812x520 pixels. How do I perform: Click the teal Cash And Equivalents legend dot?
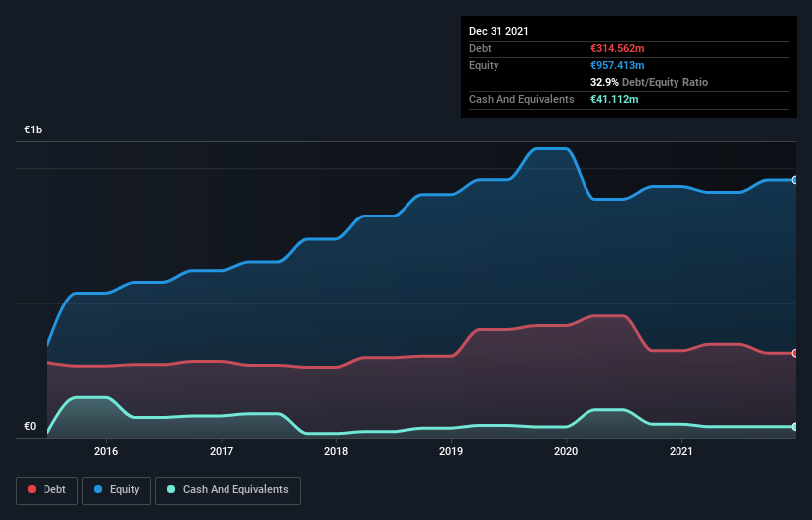[171, 489]
